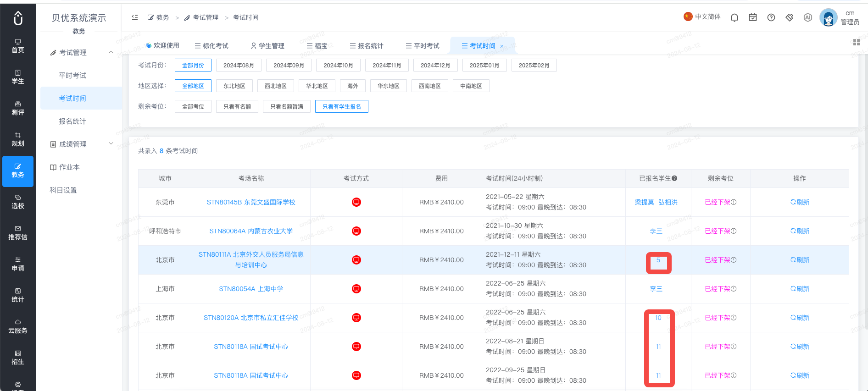Screen dimensions: 868x391
Task: Open the 首页 home sidebar icon
Action: tap(18, 46)
